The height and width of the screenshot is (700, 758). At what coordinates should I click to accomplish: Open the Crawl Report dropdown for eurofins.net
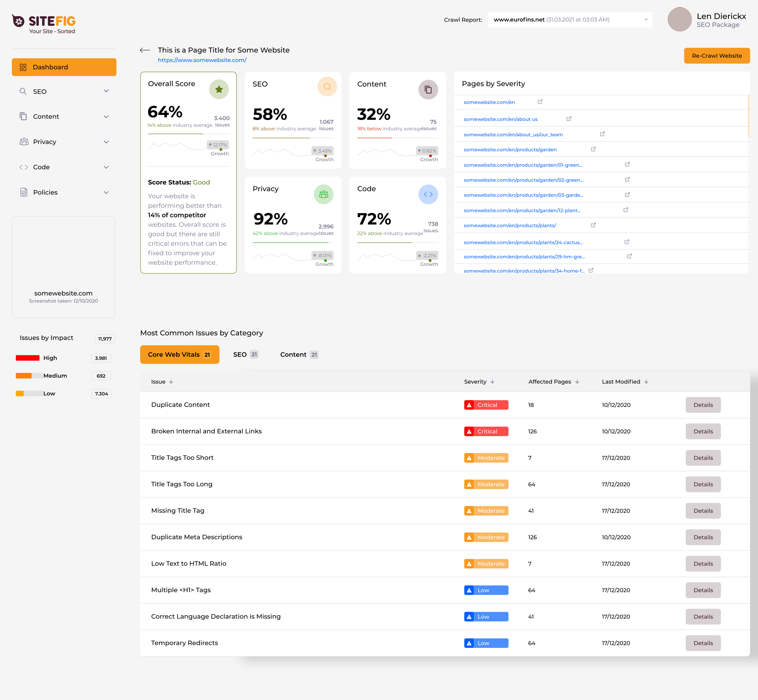645,19
